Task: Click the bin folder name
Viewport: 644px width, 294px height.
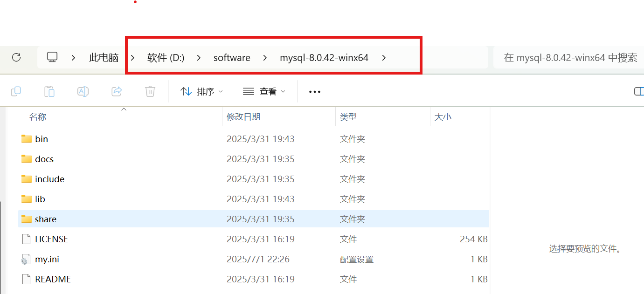Action: (42, 139)
